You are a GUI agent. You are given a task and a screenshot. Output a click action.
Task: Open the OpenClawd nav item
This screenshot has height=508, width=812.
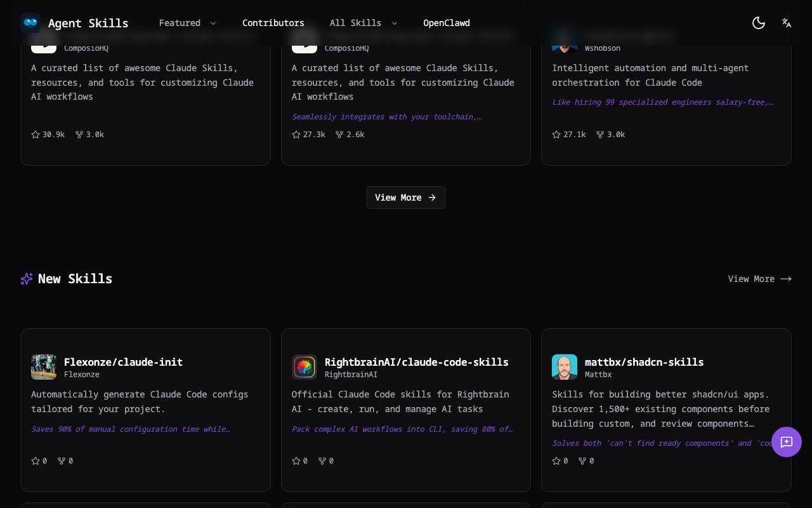pos(447,23)
